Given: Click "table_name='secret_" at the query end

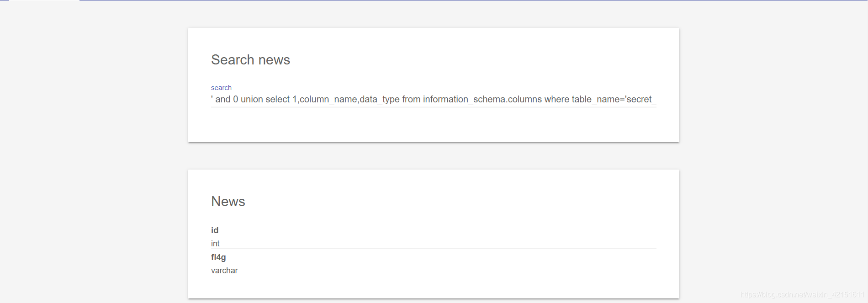Looking at the screenshot, I should [x=614, y=100].
